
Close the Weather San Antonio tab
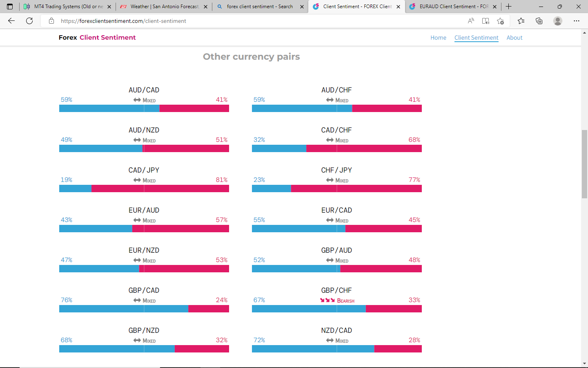pyautogui.click(x=205, y=7)
